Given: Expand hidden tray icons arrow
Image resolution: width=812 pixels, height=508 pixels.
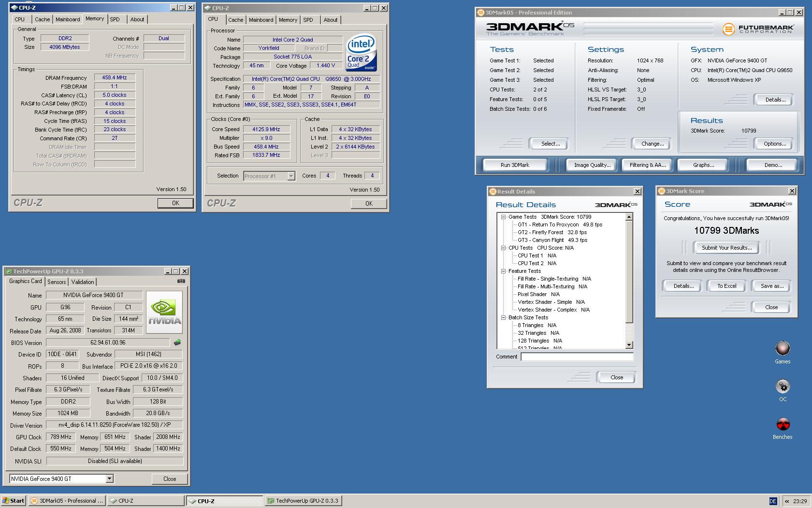Looking at the screenshot, I should (787, 501).
